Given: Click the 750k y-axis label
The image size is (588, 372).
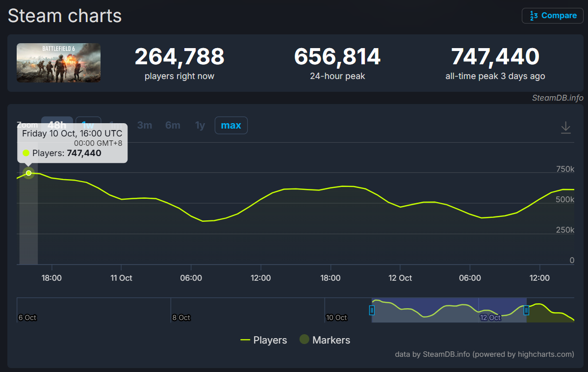Looking at the screenshot, I should tap(565, 169).
